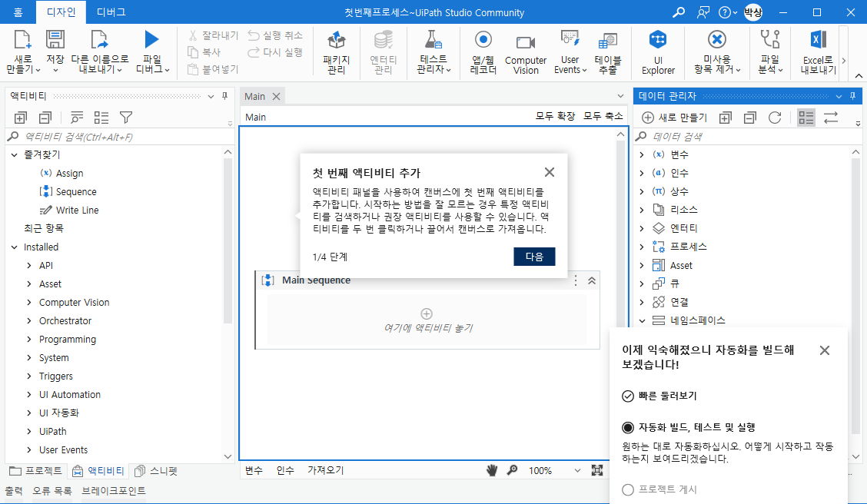Click the 데이터 검색 field
This screenshot has height=504, width=867.
coord(746,137)
